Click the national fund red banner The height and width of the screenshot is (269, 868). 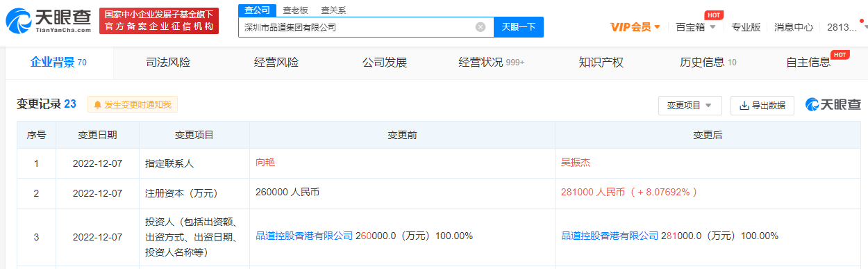point(158,21)
